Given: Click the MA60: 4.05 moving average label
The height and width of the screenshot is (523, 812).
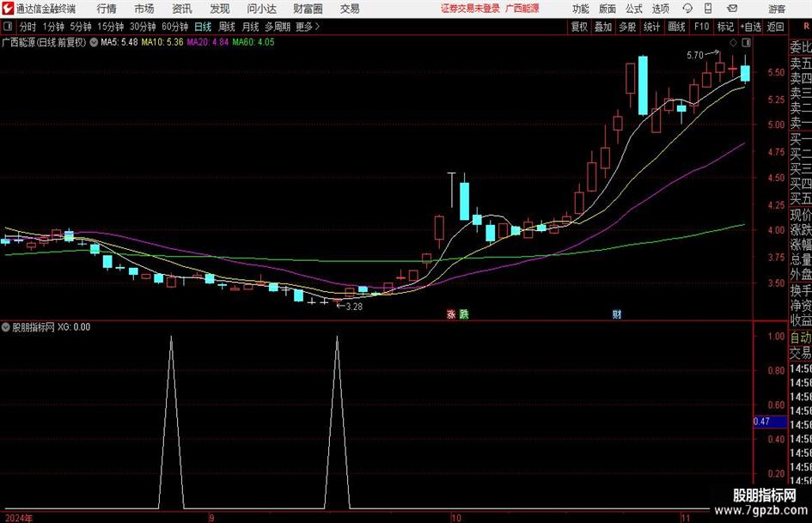Looking at the screenshot, I should point(253,42).
